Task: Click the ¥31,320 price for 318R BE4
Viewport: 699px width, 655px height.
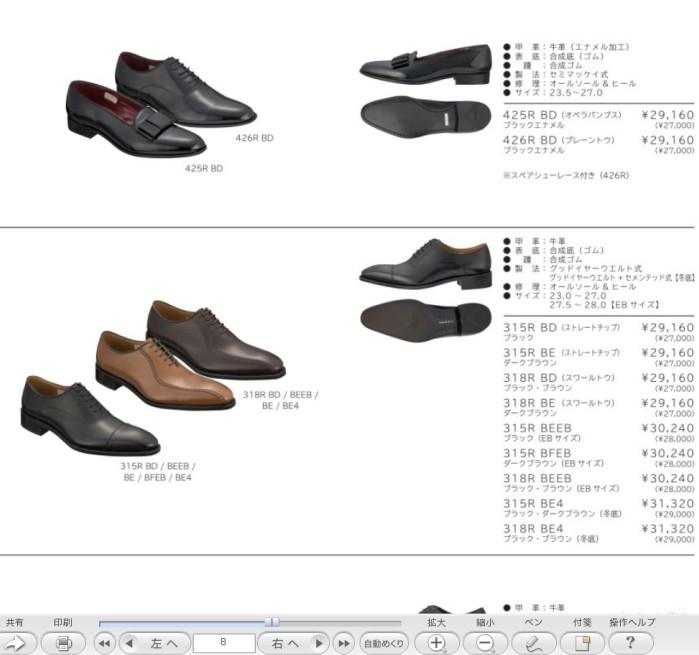Action: (668, 529)
